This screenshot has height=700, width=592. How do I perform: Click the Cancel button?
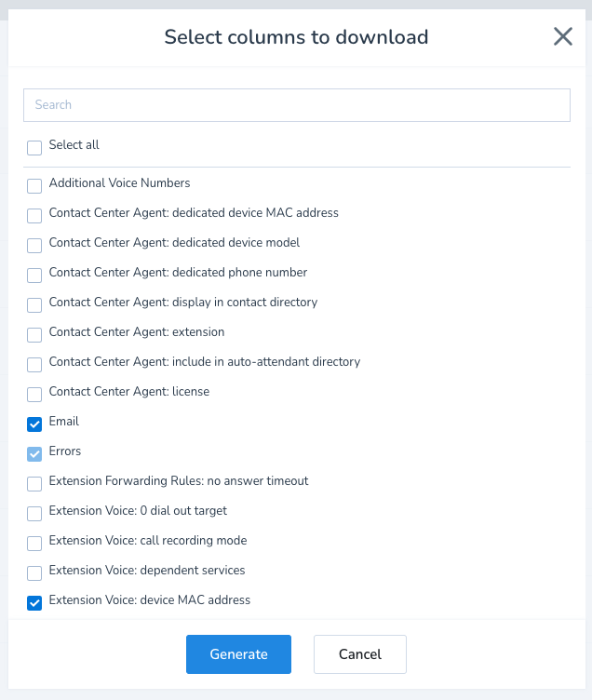point(360,654)
